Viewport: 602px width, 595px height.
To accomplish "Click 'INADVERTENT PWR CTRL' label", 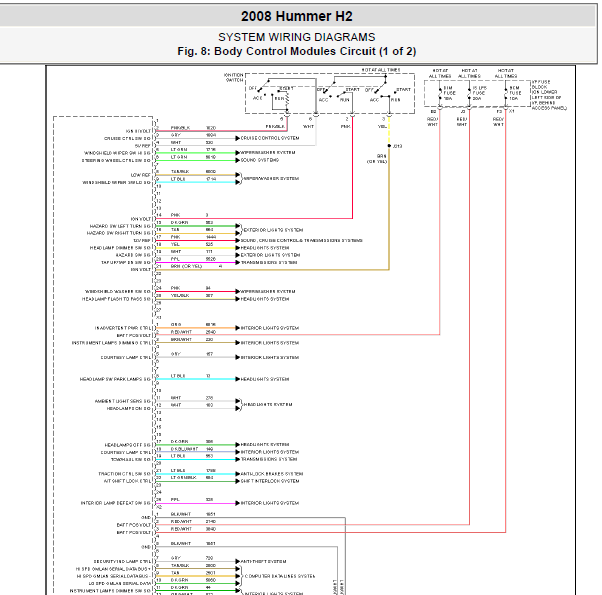I will click(x=123, y=328).
